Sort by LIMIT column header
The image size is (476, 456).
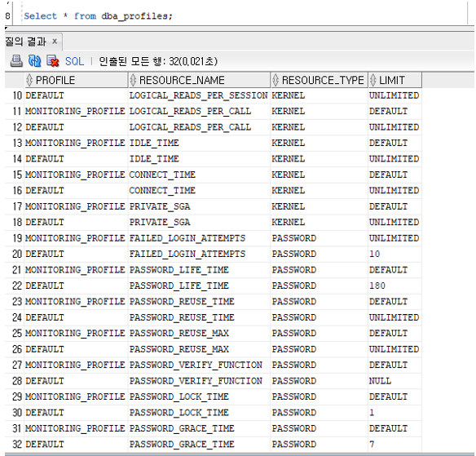(395, 80)
